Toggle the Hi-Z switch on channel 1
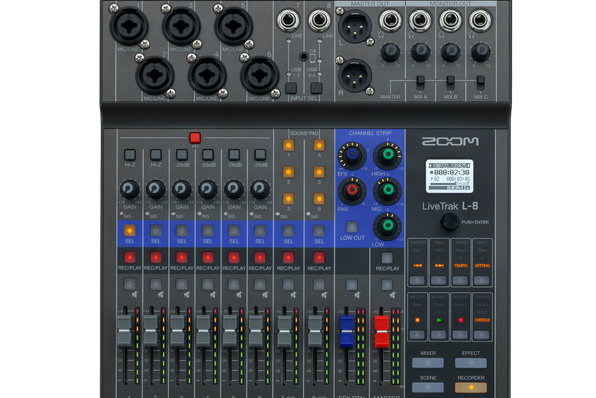 pyautogui.click(x=130, y=154)
